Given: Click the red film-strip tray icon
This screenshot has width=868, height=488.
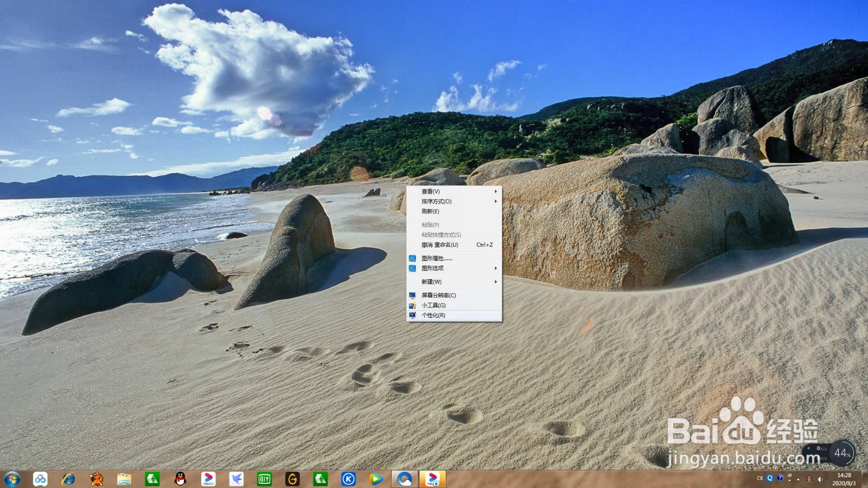Looking at the screenshot, I should (x=809, y=479).
